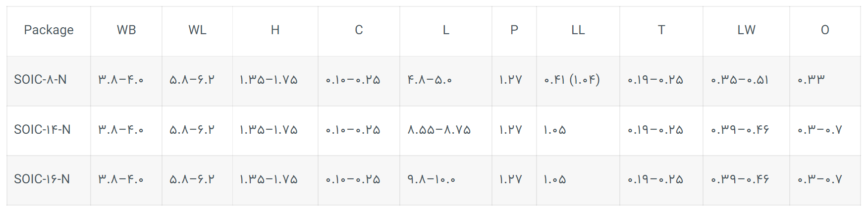Click the O column header
The width and height of the screenshot is (868, 215).
[x=825, y=30]
